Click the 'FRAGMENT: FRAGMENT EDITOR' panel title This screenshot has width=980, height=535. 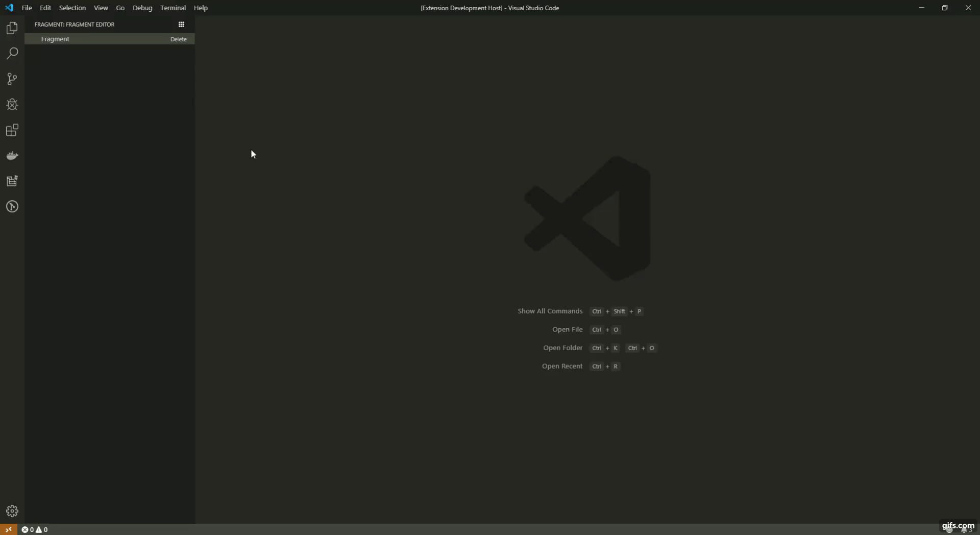click(75, 25)
